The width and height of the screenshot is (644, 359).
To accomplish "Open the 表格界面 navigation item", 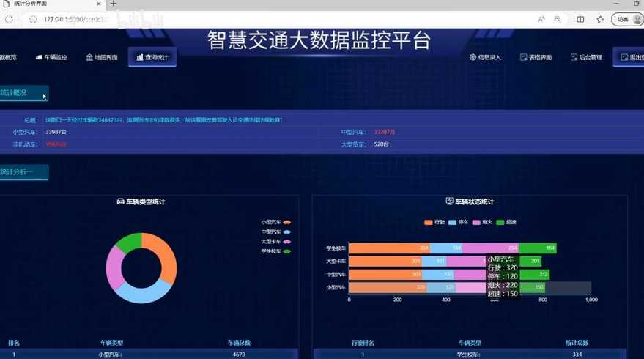I will tap(536, 57).
